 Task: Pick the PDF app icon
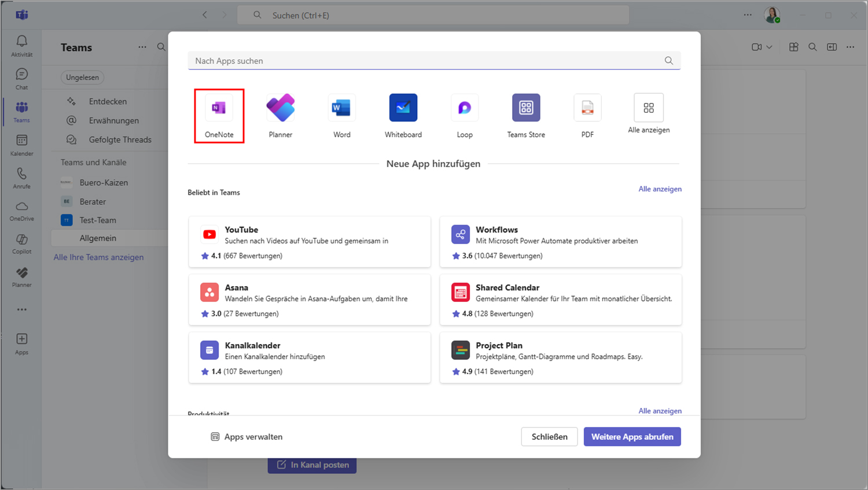[587, 109]
